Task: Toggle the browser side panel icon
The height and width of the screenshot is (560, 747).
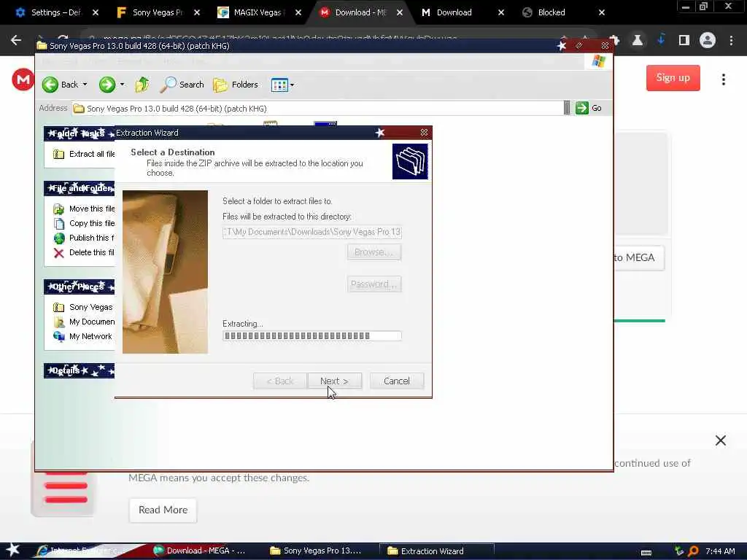Action: click(x=684, y=40)
